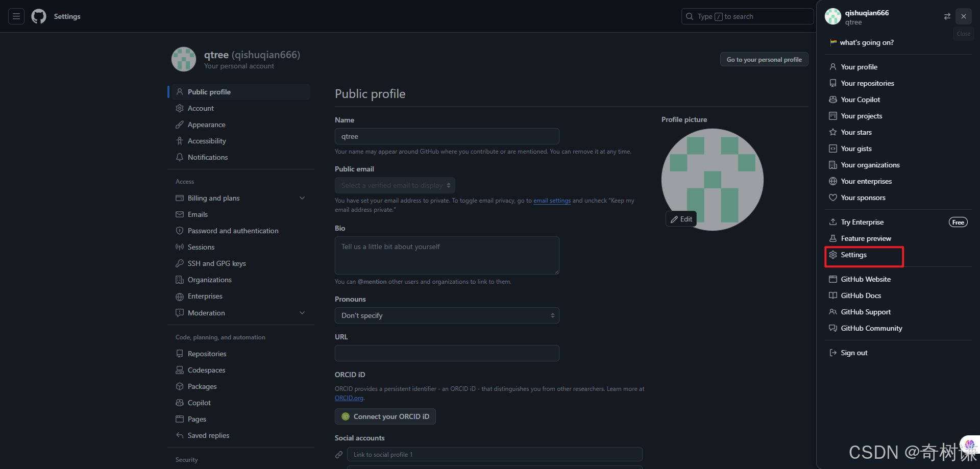
Task: Click the broadcast icon beside Sessions
Action: tap(180, 247)
